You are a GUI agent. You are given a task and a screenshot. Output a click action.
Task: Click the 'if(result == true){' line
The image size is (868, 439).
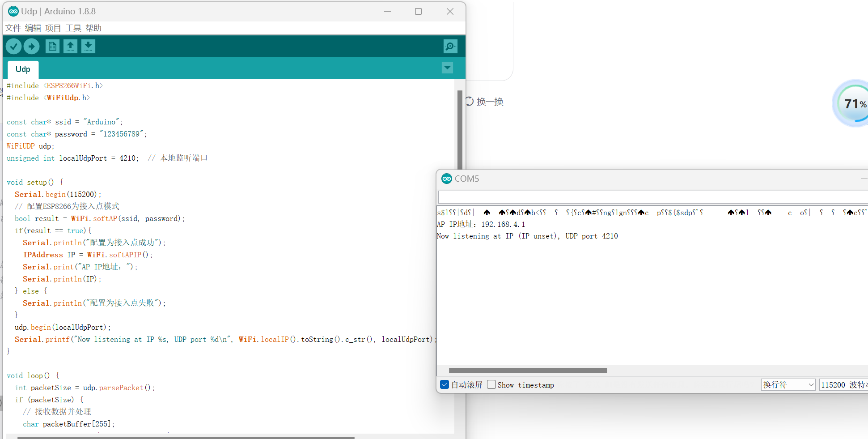pyautogui.click(x=53, y=230)
